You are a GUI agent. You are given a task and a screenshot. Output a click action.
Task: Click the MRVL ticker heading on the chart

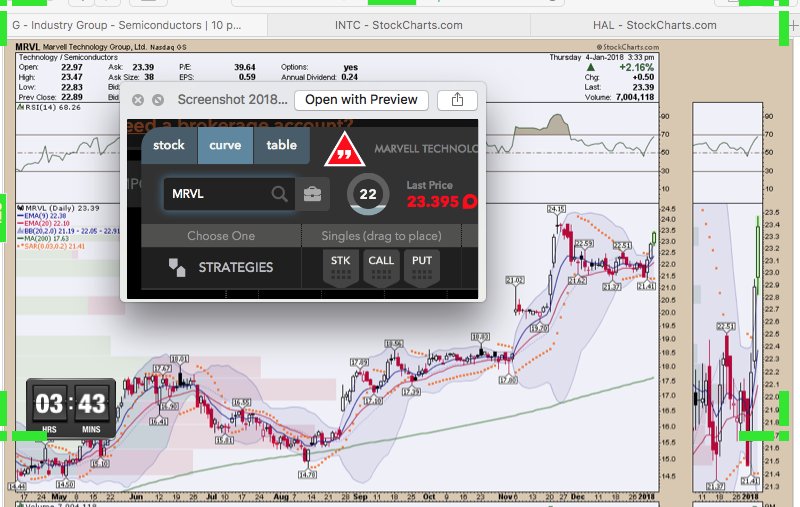28,47
